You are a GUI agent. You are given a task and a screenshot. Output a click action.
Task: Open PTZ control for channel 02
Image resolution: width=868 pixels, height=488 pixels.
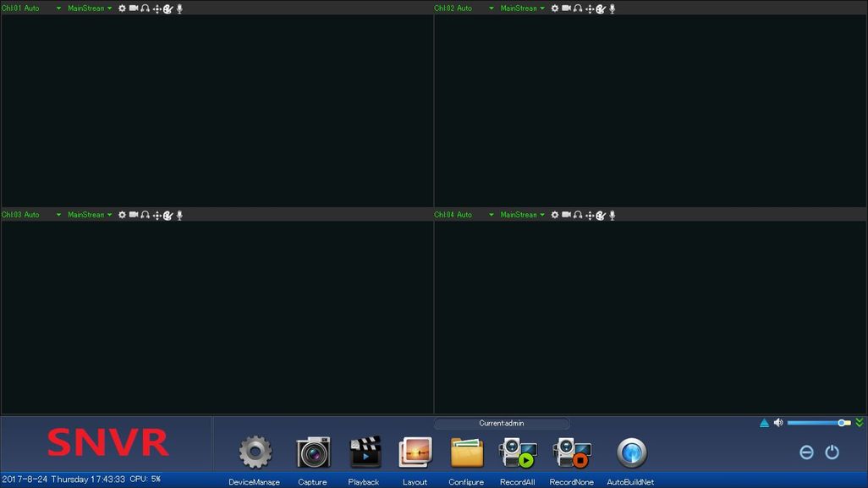(591, 8)
